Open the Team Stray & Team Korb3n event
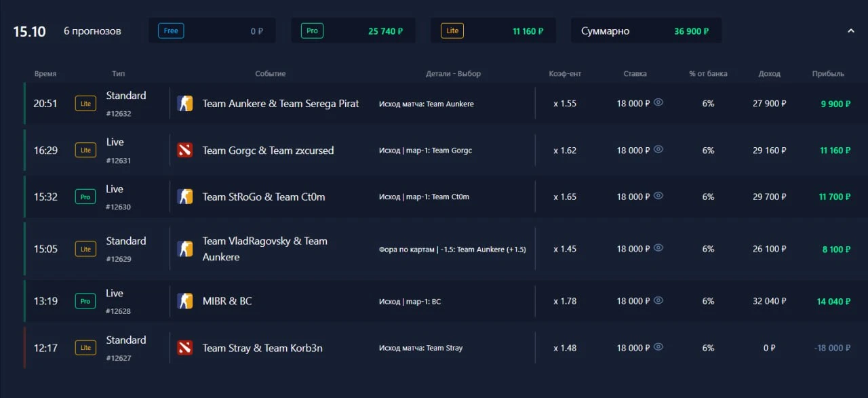The image size is (868, 398). 262,348
